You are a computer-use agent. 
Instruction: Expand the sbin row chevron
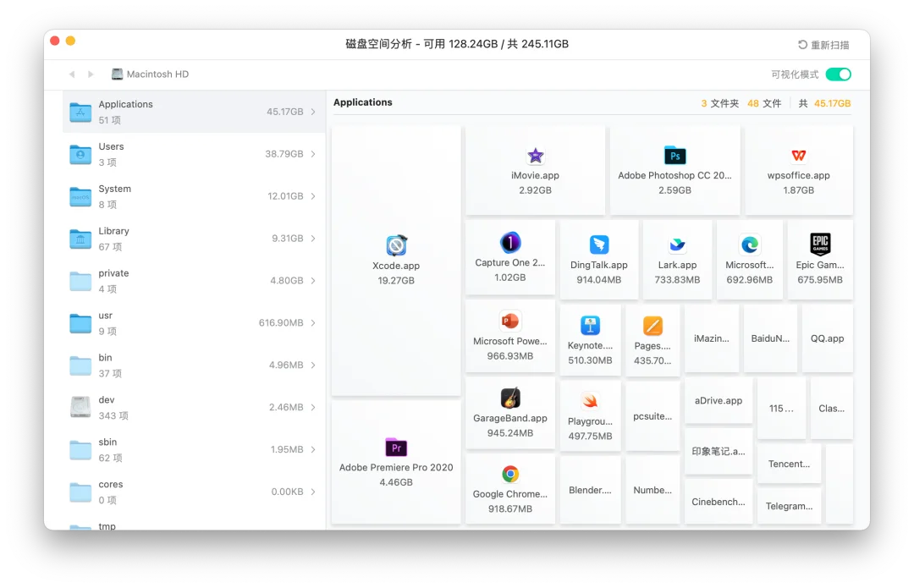click(x=313, y=449)
